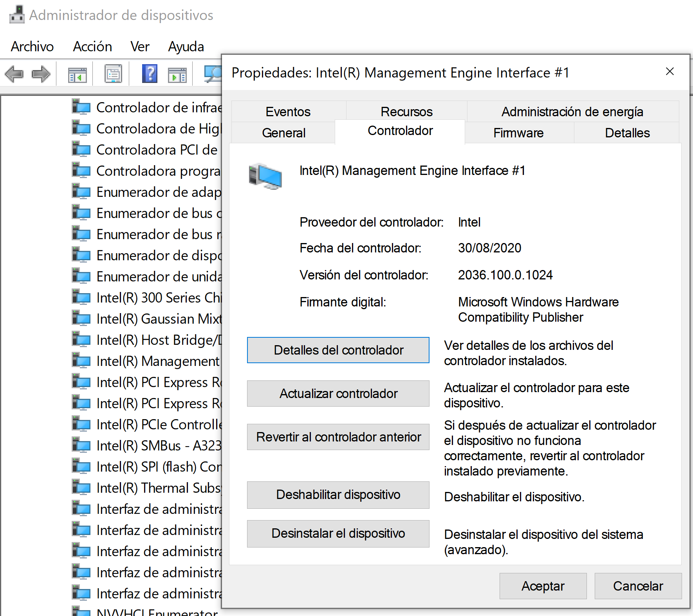Switch to the General tab
The height and width of the screenshot is (616, 693).
coord(284,133)
